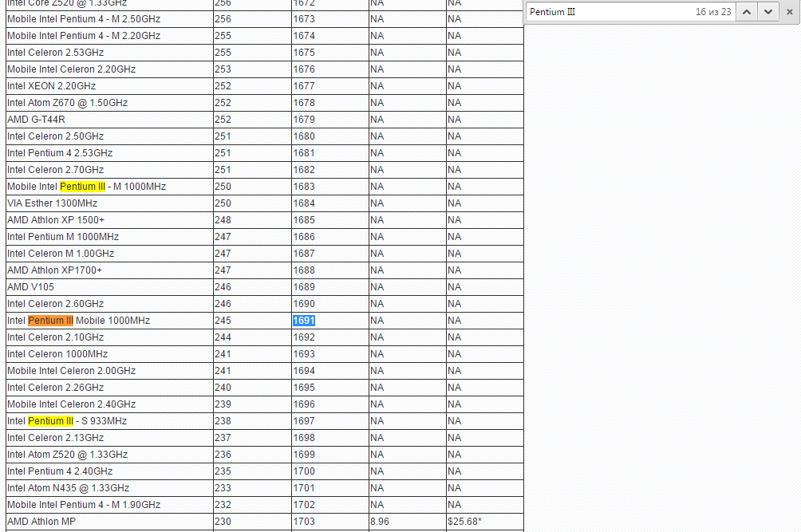801x532 pixels.
Task: Select 'Mobile Intel Celeron 2.00GHz' cell
Action: pos(109,371)
